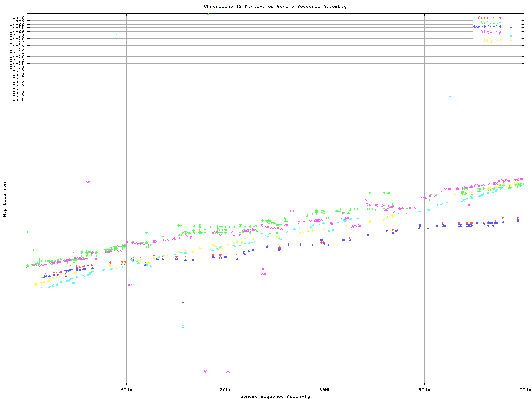The height and width of the screenshot is (399, 532).
Task: Click the yellow ShgcG3 star legend marker
Action: click(x=511, y=41)
